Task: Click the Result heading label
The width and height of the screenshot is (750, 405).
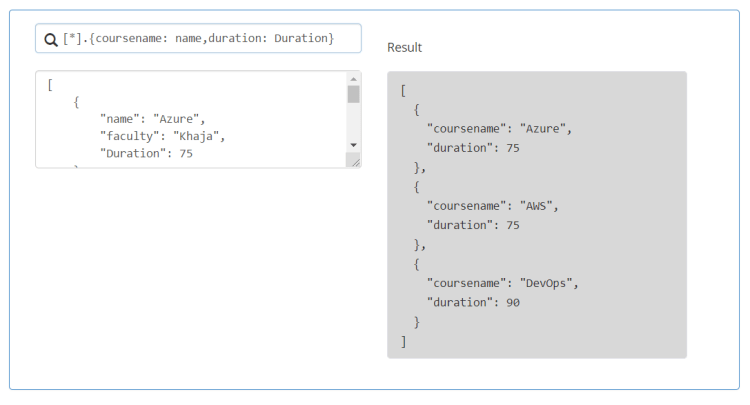Action: pos(405,47)
